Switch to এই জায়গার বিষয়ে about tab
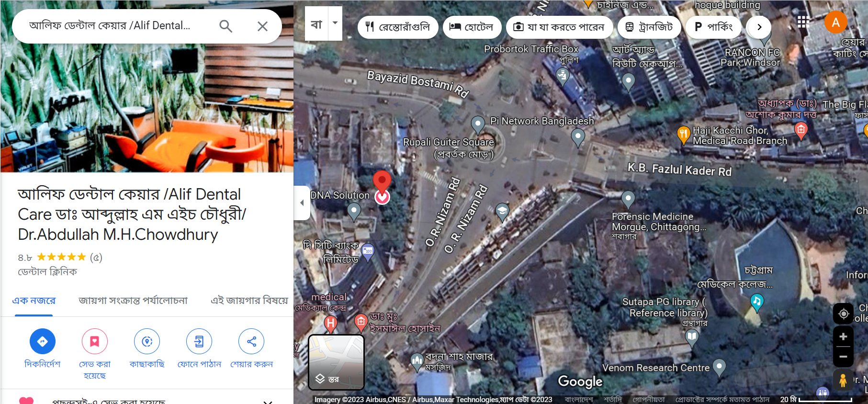Viewport: 868px width, 404px height. (249, 301)
